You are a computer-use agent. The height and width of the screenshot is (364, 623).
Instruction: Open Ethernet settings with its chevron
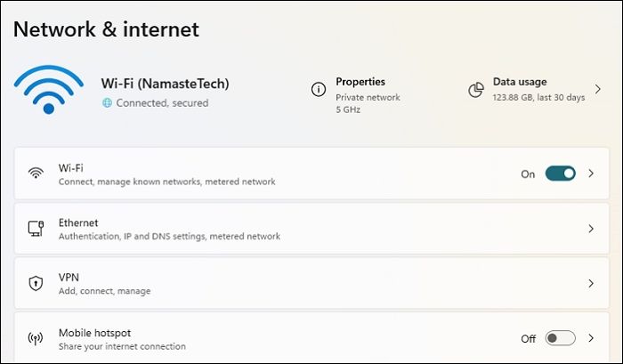click(x=591, y=229)
